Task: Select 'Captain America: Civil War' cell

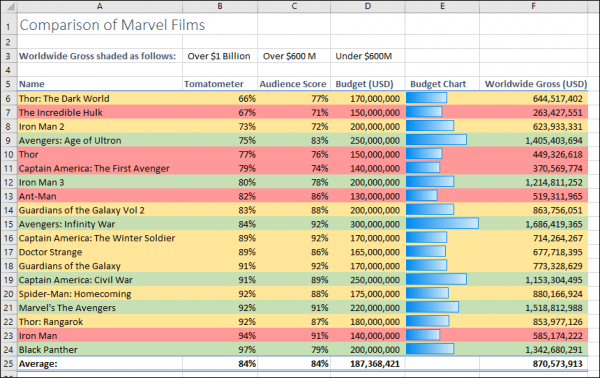Action: tap(99, 280)
